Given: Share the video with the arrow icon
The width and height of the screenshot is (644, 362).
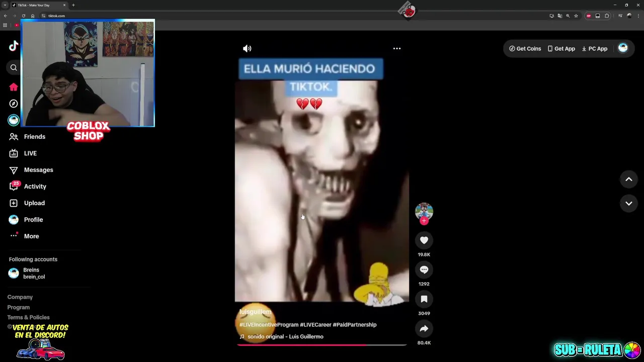Looking at the screenshot, I should click(x=424, y=329).
